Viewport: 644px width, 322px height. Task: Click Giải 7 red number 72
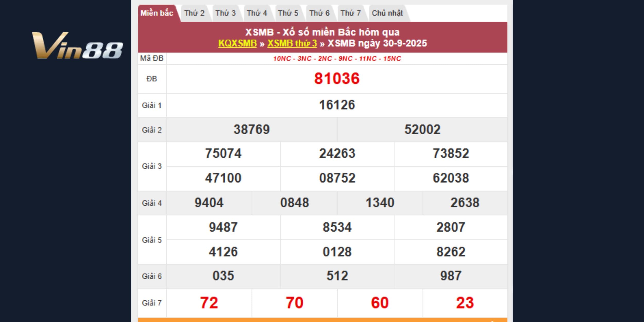[209, 303]
